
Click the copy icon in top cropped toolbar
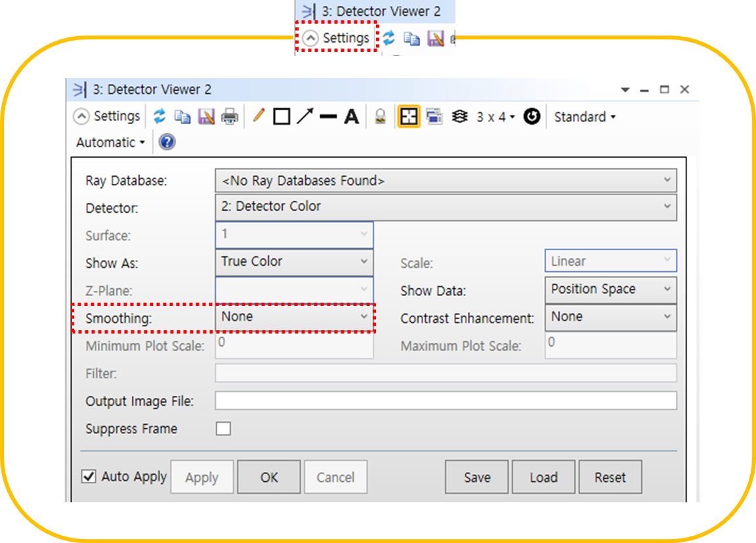pyautogui.click(x=411, y=38)
